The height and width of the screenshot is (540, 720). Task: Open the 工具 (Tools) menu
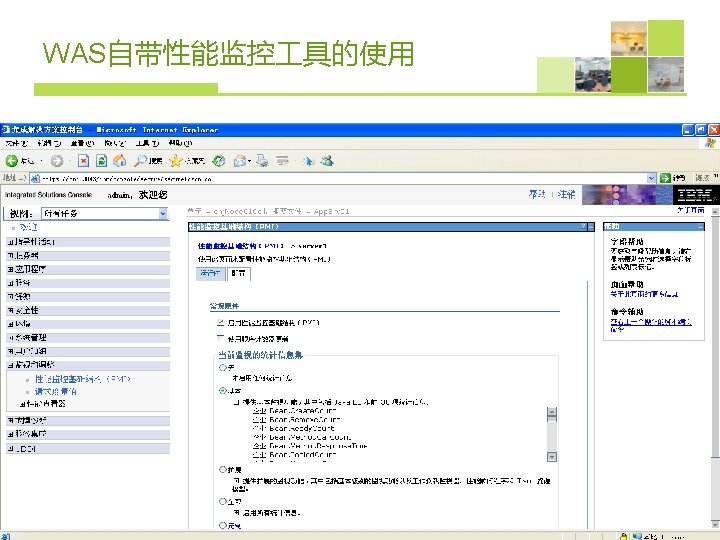pyautogui.click(x=147, y=143)
